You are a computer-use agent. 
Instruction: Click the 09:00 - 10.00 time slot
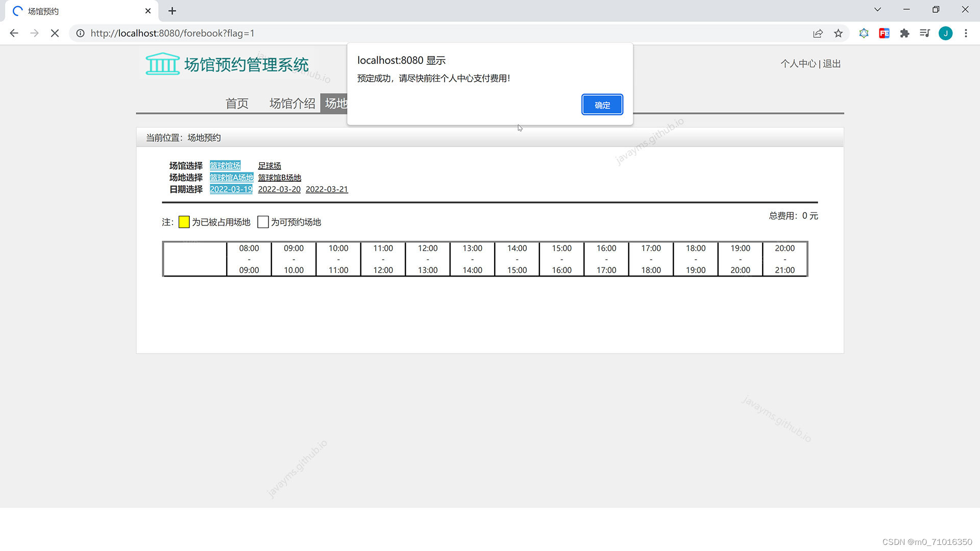(x=293, y=259)
